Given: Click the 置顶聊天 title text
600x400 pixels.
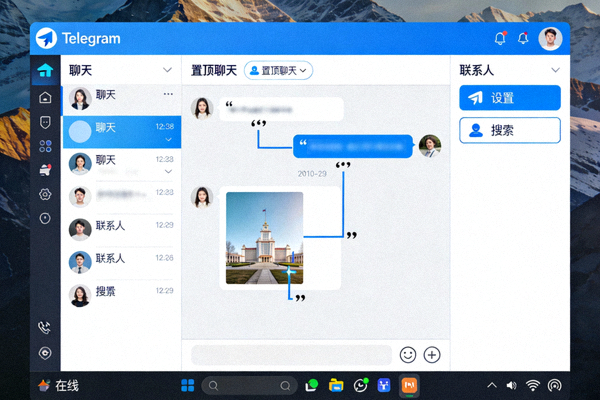Looking at the screenshot, I should tap(214, 70).
